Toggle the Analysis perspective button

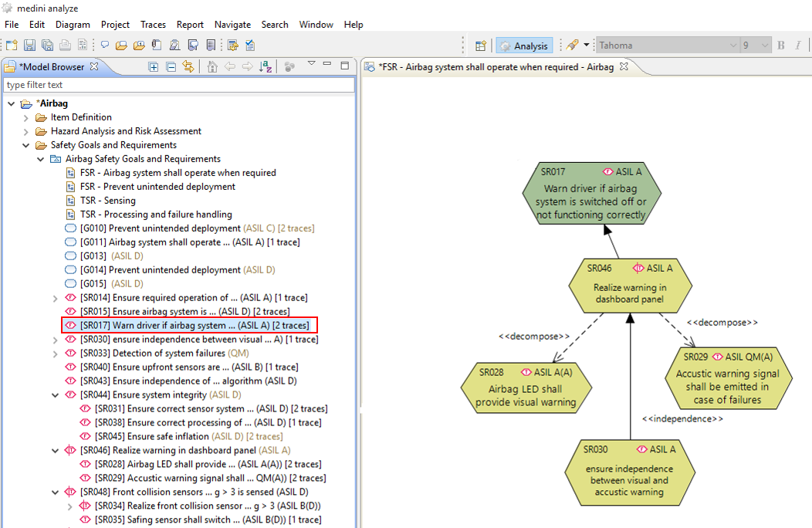523,46
